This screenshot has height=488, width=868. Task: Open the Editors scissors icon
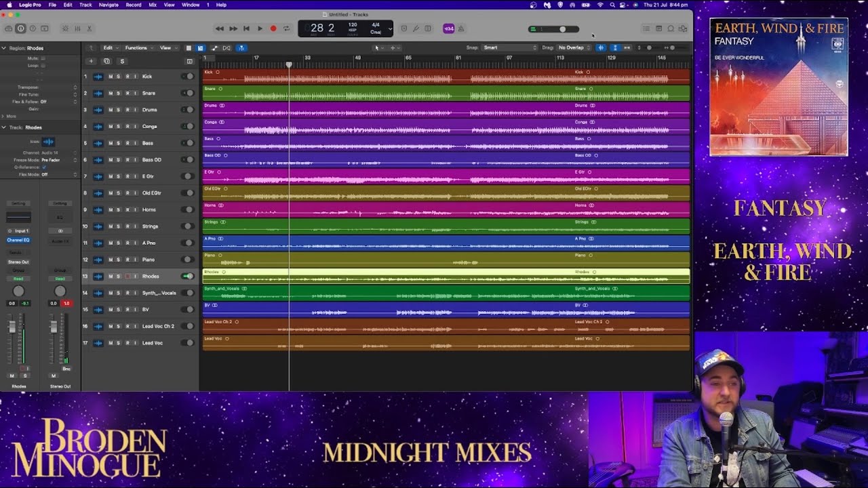pos(90,28)
